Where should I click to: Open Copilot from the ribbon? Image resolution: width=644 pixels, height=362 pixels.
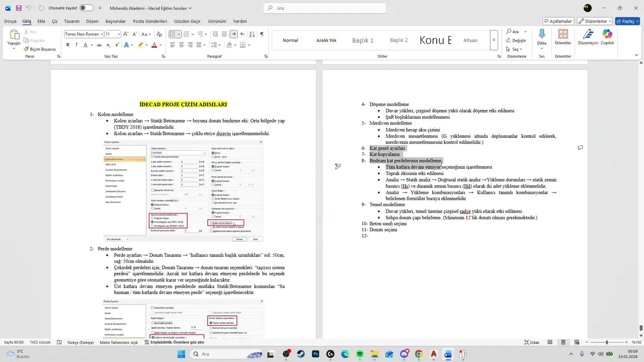click(x=607, y=37)
